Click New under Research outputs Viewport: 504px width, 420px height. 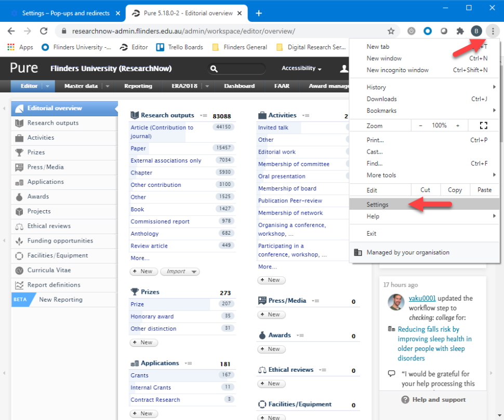click(x=144, y=272)
